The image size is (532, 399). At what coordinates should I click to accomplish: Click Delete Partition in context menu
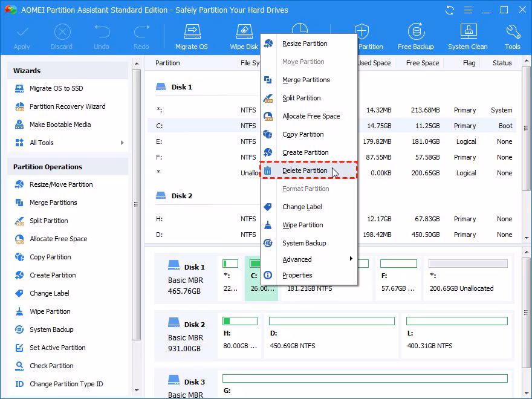[309, 170]
